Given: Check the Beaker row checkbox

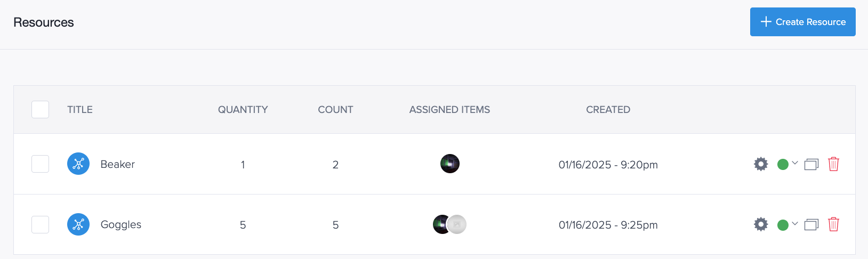Looking at the screenshot, I should tap(41, 164).
